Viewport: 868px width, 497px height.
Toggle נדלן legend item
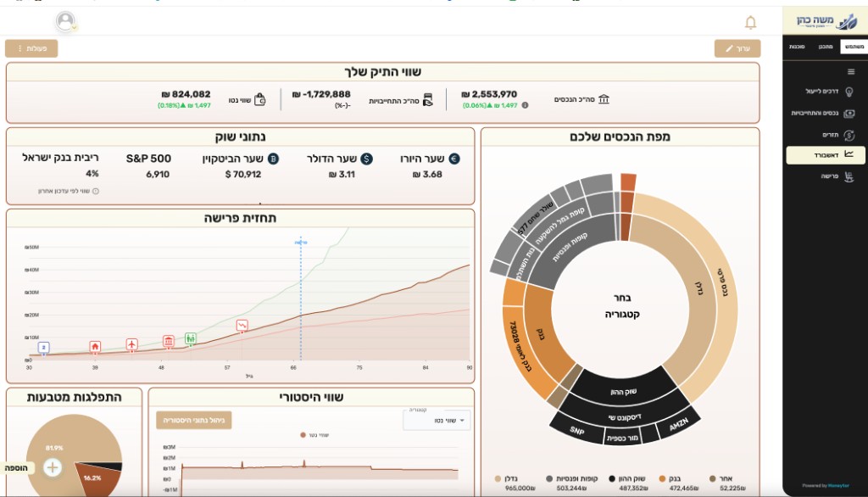click(x=507, y=478)
